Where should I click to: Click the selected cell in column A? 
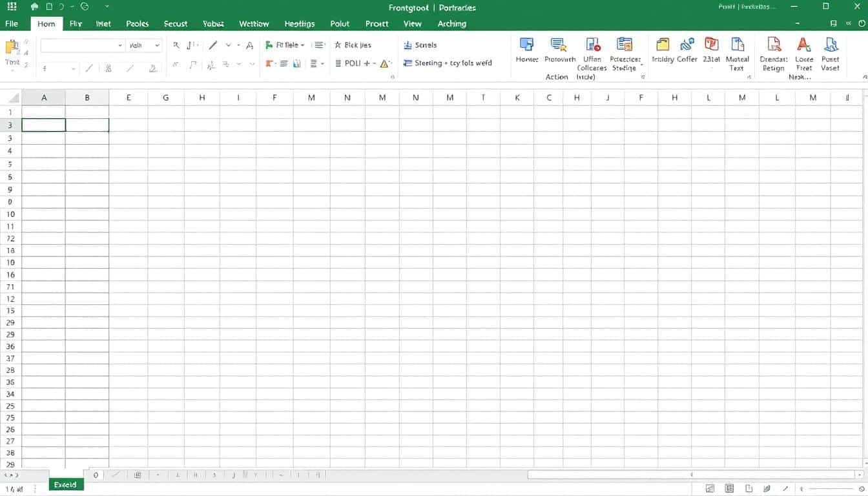pyautogui.click(x=44, y=125)
